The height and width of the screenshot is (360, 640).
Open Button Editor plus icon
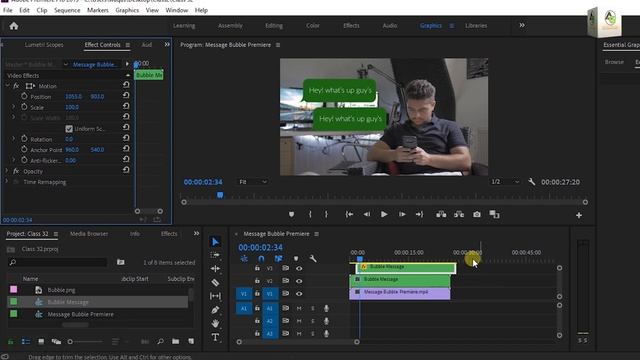tap(579, 215)
